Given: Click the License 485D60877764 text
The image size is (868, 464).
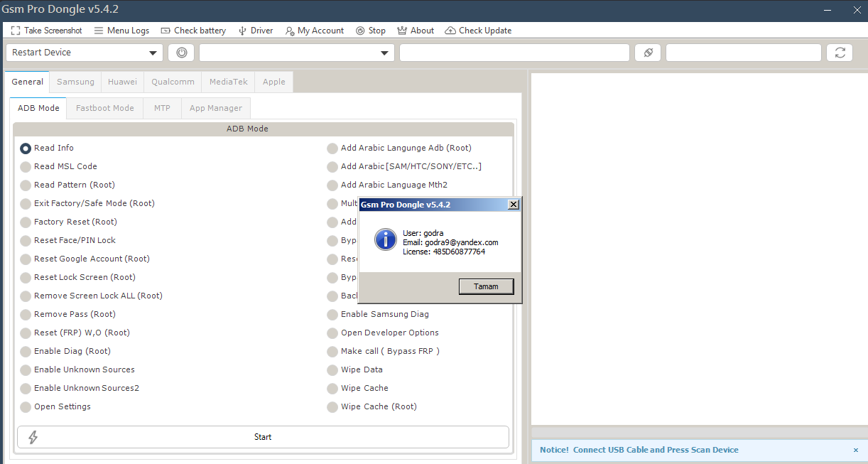Looking at the screenshot, I should coord(444,252).
